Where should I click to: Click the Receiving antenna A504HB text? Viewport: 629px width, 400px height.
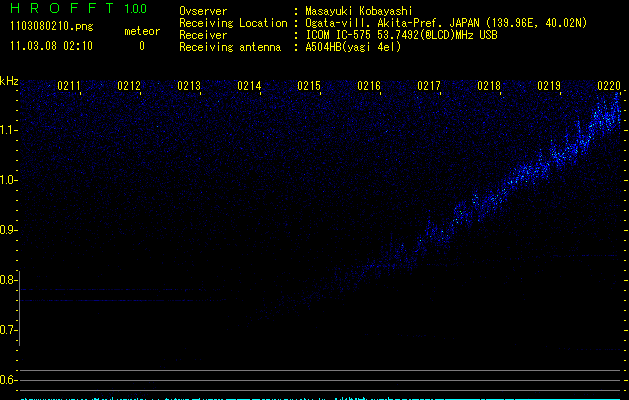coord(290,47)
